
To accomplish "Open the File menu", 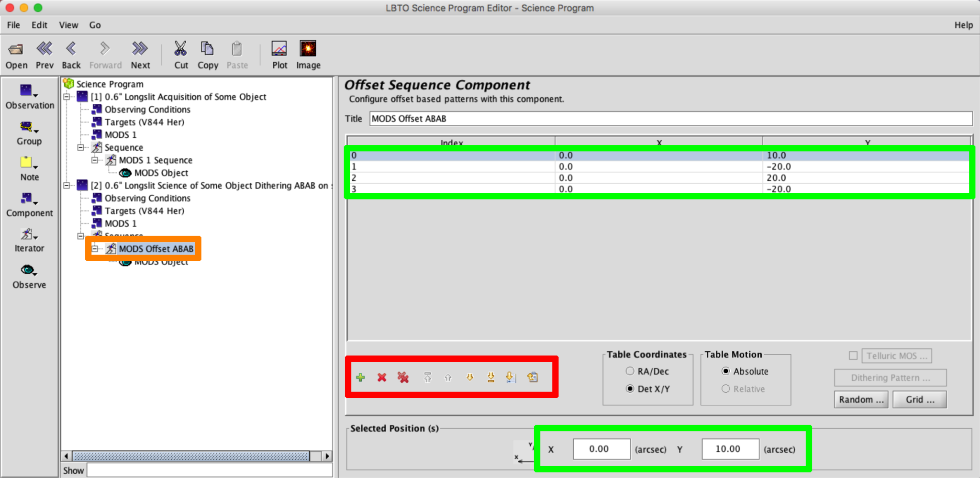I will (13, 25).
